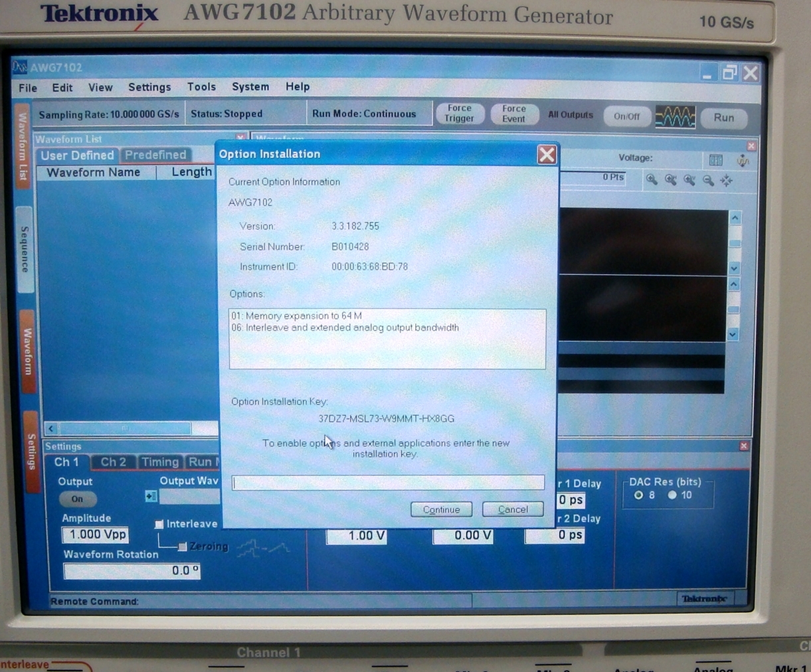
Task: Click the Cancel button in the dialog
Action: (x=513, y=509)
